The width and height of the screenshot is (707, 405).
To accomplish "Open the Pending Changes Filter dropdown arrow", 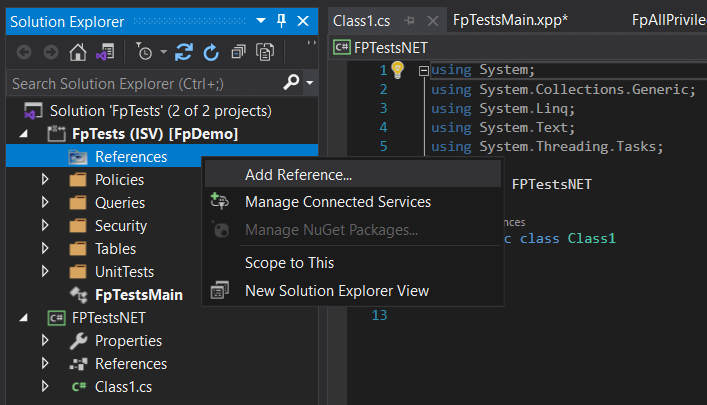I will [163, 52].
